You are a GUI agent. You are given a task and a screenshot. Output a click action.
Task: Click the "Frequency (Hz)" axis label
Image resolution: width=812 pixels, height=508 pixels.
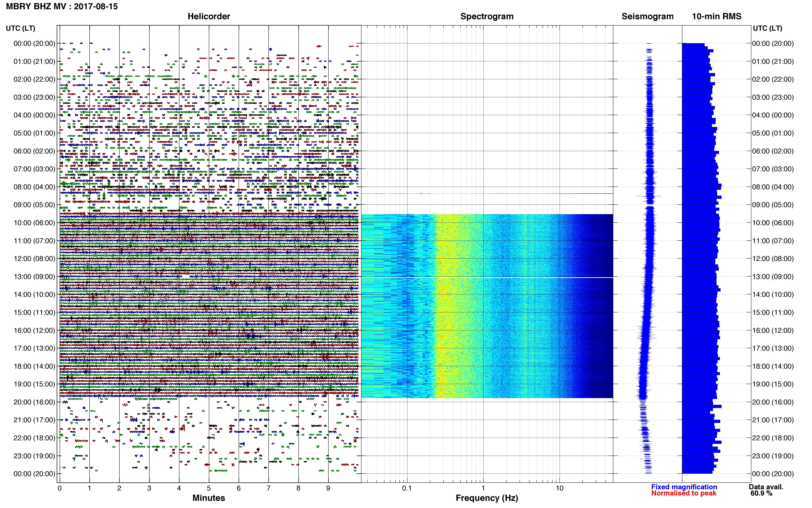[x=487, y=498]
